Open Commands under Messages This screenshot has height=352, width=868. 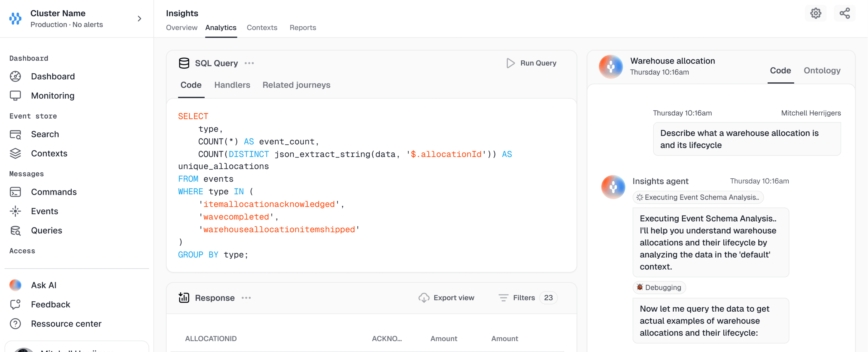coord(54,192)
